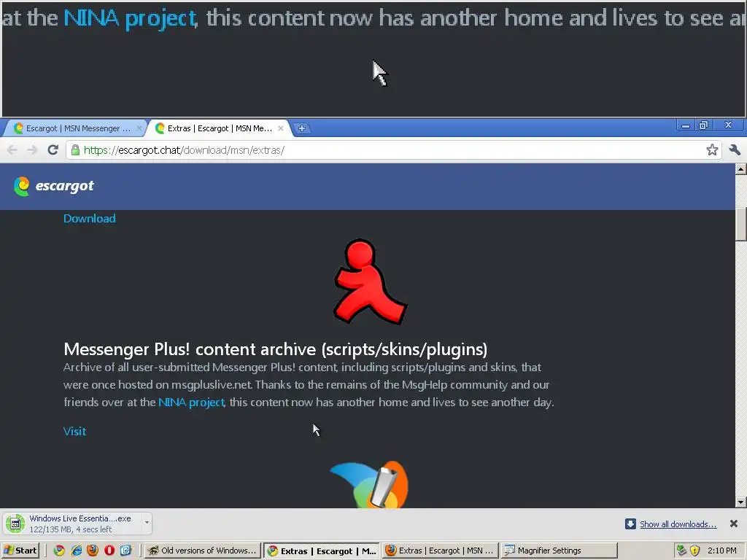This screenshot has width=747, height=560.
Task: Follow the NINA project link in the paragraph
Action: coord(191,402)
